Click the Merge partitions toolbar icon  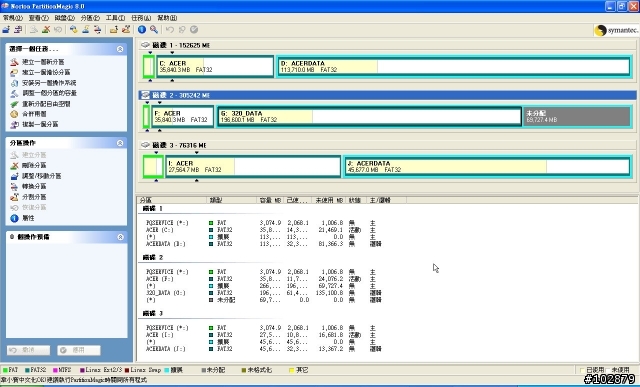(114, 29)
